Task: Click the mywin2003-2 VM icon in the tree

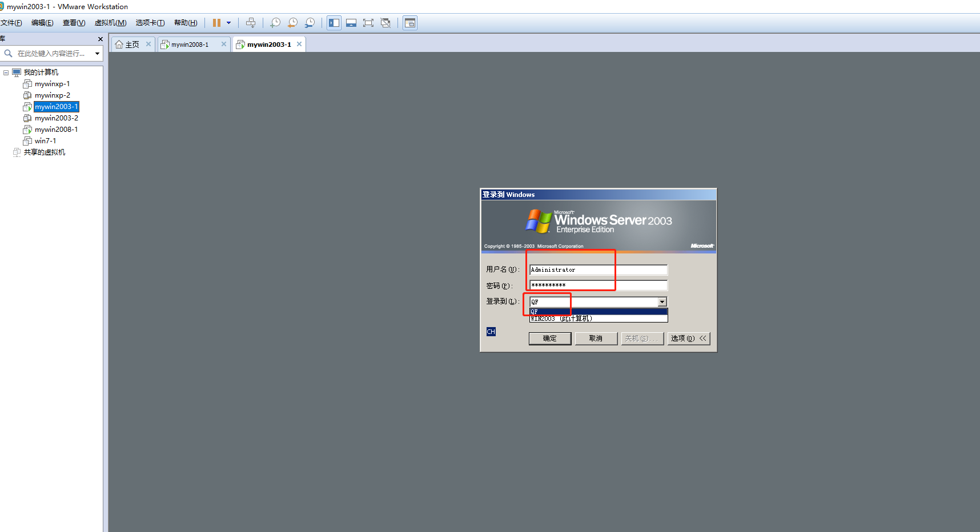Action: (x=27, y=118)
